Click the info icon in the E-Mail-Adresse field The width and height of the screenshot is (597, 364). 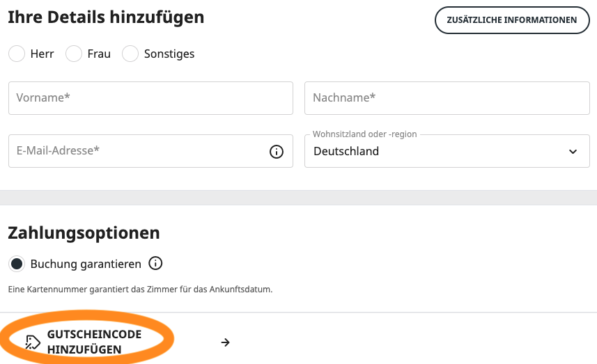click(277, 152)
